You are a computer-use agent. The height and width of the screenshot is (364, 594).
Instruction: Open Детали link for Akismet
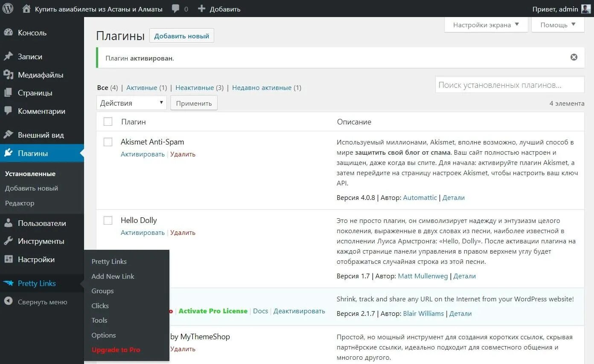(454, 198)
